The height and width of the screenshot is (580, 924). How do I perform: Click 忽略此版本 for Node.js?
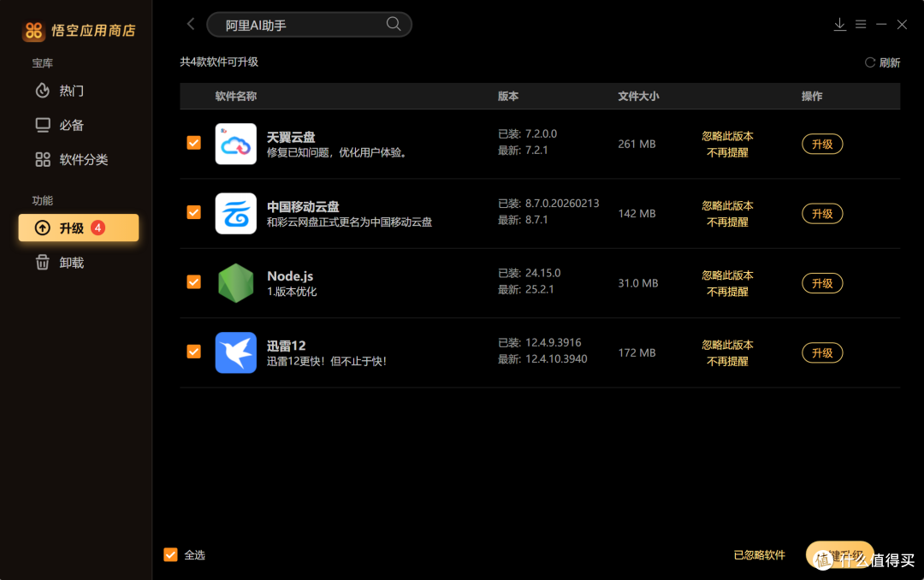click(727, 275)
